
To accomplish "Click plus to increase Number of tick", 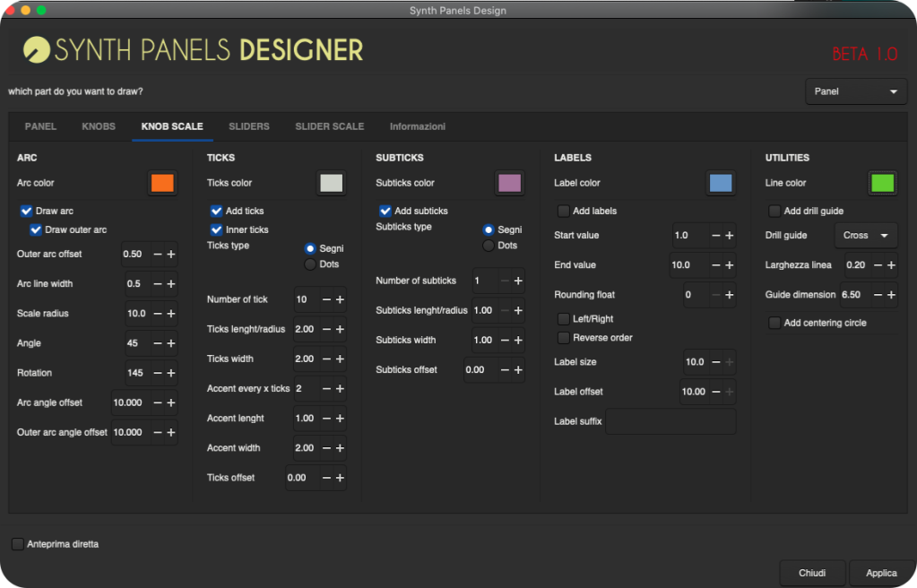I will pos(340,299).
